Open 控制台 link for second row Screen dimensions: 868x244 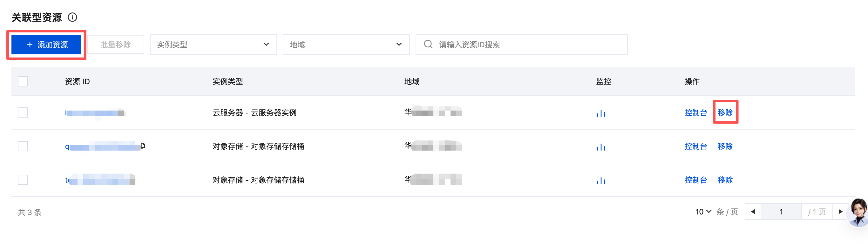[695, 146]
